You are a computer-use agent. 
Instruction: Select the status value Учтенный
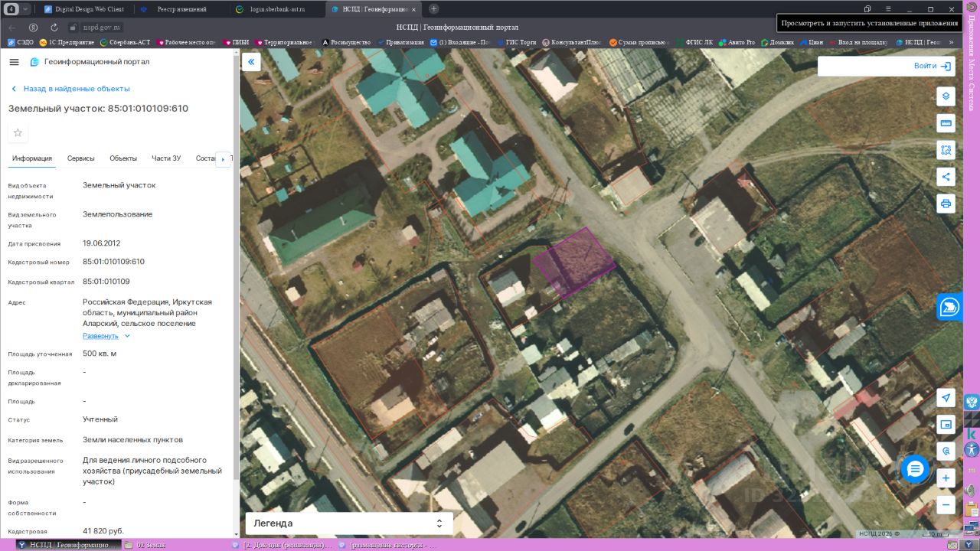tap(100, 419)
